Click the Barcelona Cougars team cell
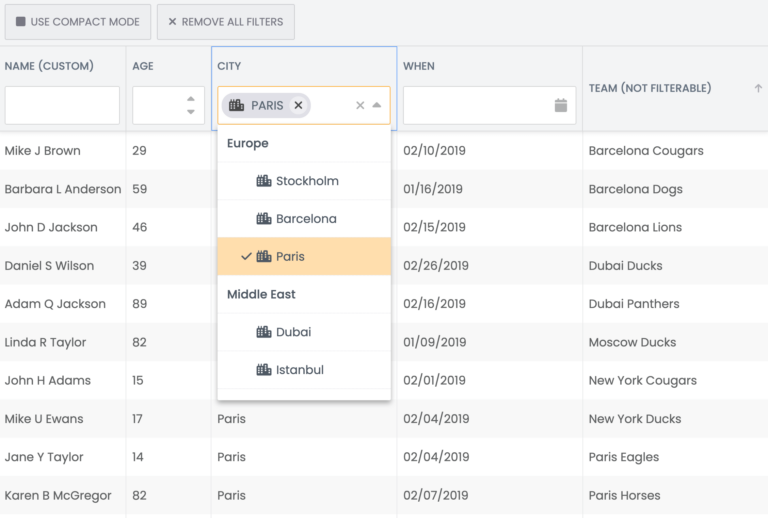The image size is (768, 518). [675, 151]
